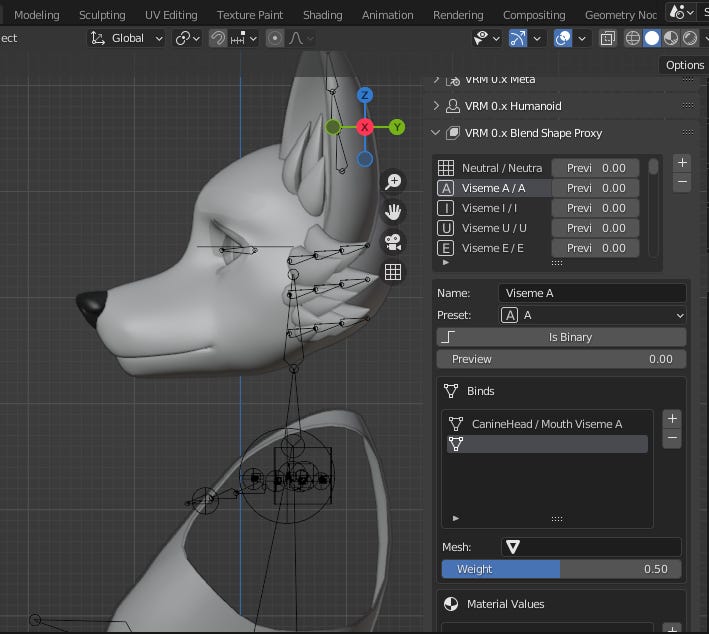Remove a blend shape group with minus button

682,182
